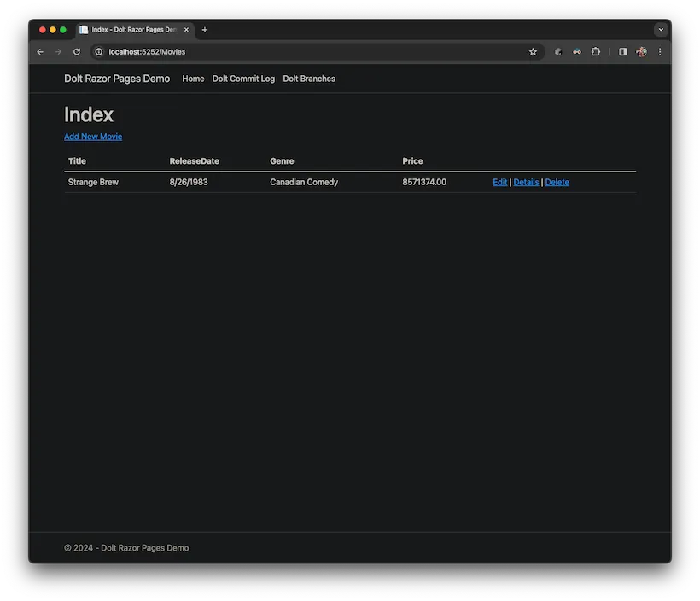Viewport: 700px width, 601px height.
Task: Edit the Strange Brew movie entry
Action: tap(499, 182)
